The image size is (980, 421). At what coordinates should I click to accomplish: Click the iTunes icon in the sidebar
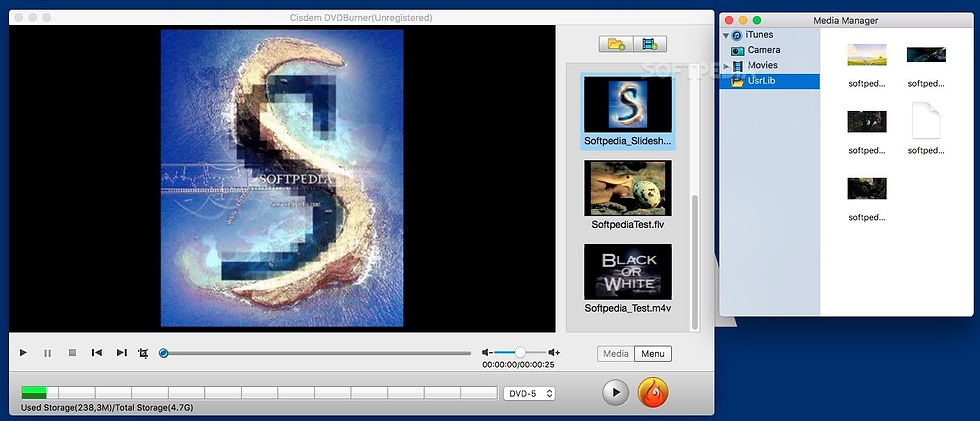tap(738, 36)
